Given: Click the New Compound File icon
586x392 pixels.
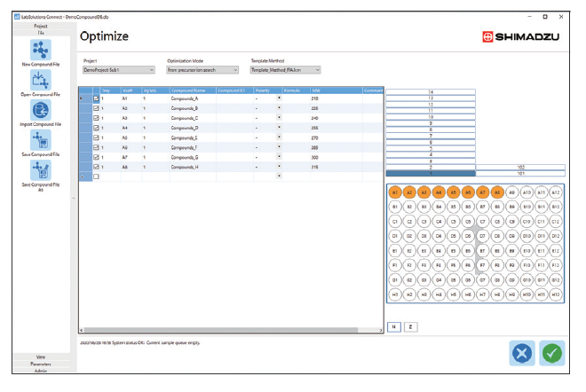Looking at the screenshot, I should [x=41, y=49].
